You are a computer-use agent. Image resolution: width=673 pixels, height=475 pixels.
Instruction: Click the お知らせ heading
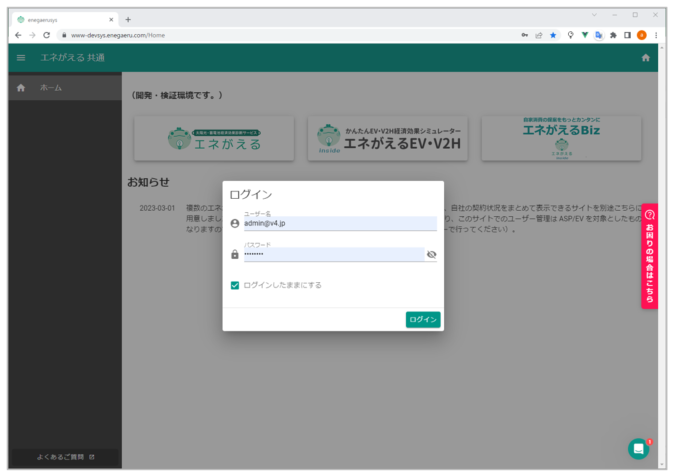[x=148, y=182]
